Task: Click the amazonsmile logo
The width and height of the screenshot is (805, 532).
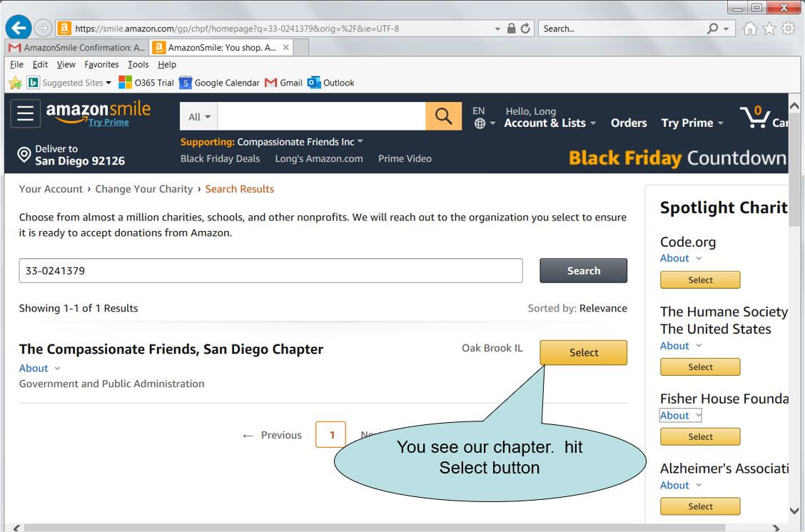Action: (98, 110)
